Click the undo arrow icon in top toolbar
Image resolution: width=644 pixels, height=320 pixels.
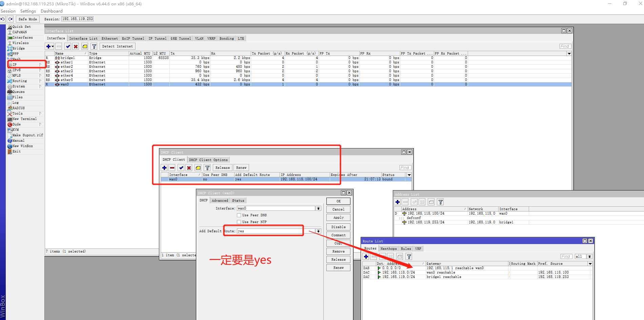3,19
